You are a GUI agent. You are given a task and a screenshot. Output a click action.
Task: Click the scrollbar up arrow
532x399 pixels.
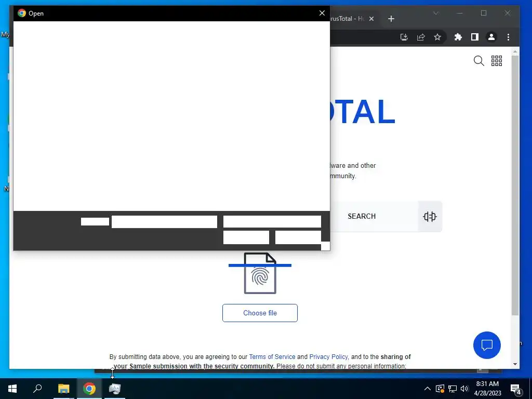pyautogui.click(x=515, y=52)
